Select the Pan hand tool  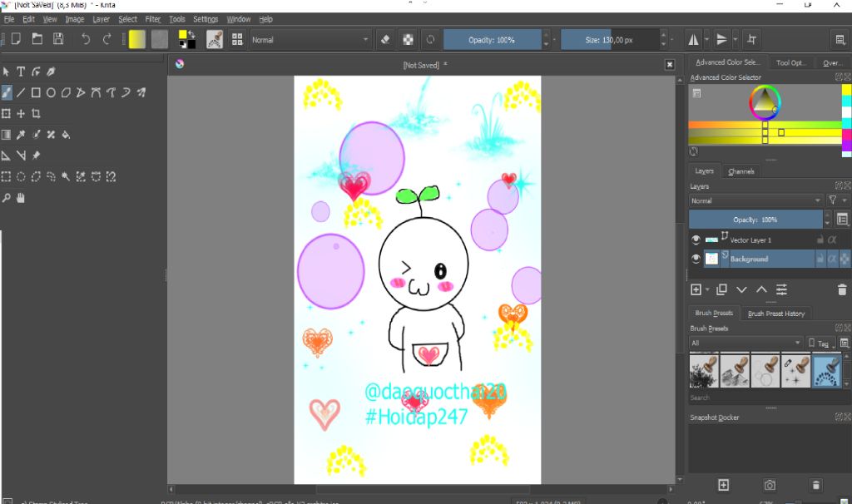[x=21, y=198]
